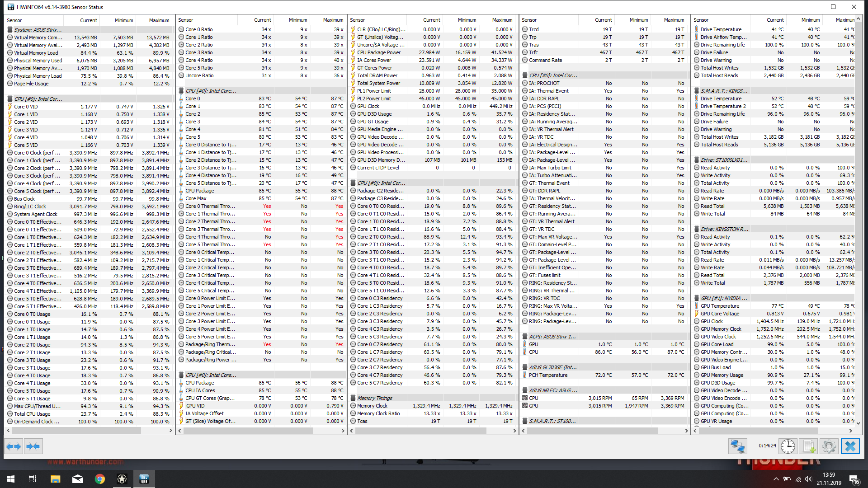Select the Total CPU Usage row
The image size is (868, 488).
tap(89, 414)
